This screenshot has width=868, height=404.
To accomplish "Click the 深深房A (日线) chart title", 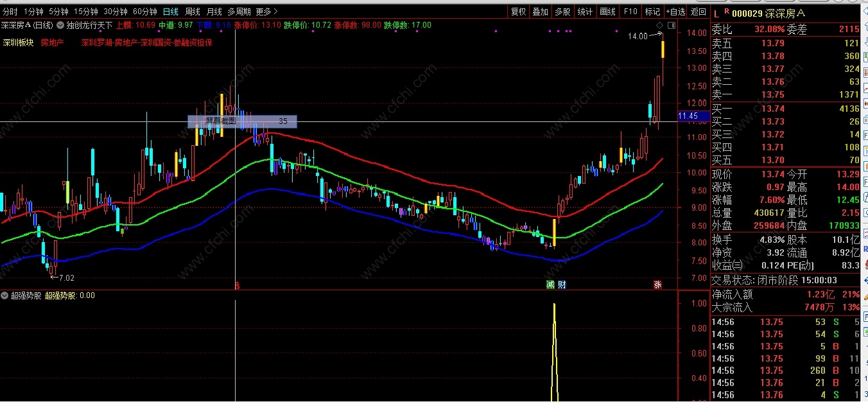I will click(x=27, y=25).
